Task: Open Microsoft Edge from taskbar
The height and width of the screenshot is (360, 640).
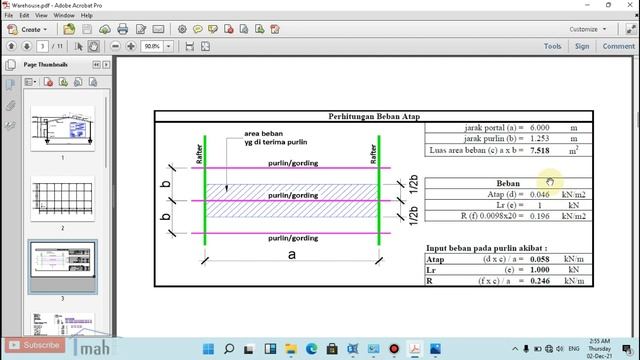Action: 311,349
